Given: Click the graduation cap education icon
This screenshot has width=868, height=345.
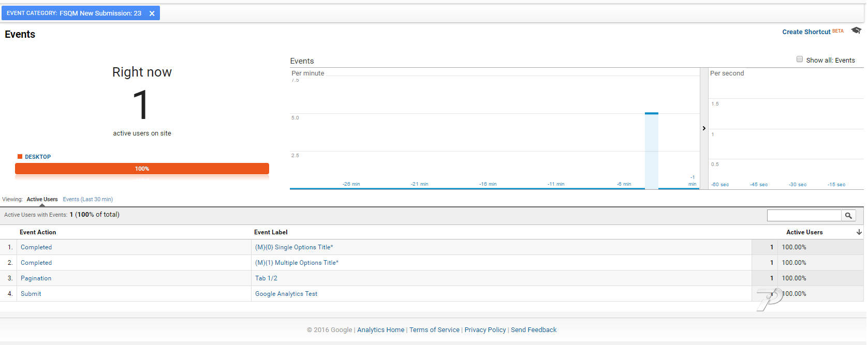Looking at the screenshot, I should pos(856,31).
